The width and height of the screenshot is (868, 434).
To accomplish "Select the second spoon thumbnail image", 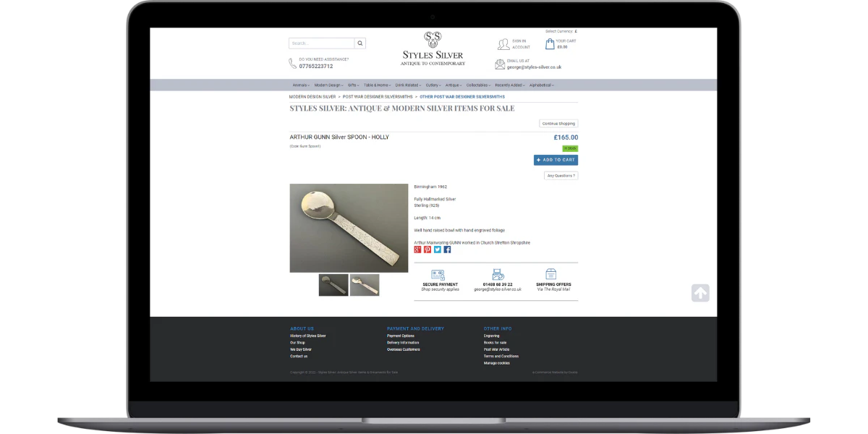I will [x=365, y=285].
